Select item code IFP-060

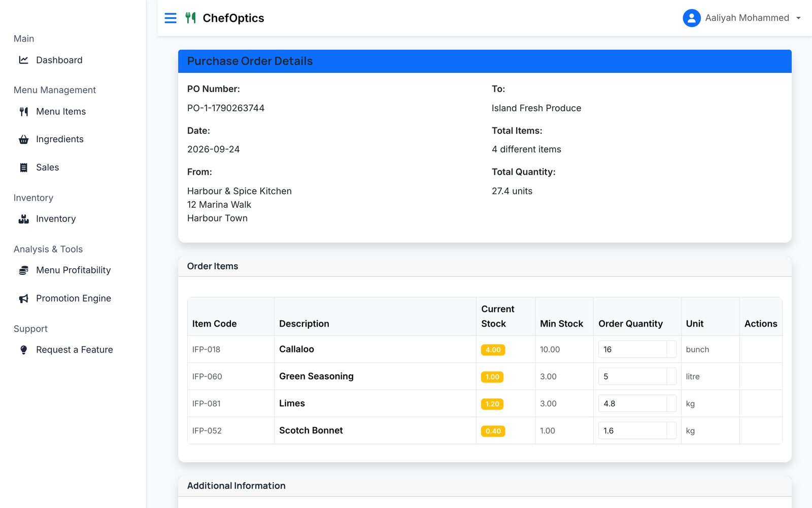(x=207, y=376)
